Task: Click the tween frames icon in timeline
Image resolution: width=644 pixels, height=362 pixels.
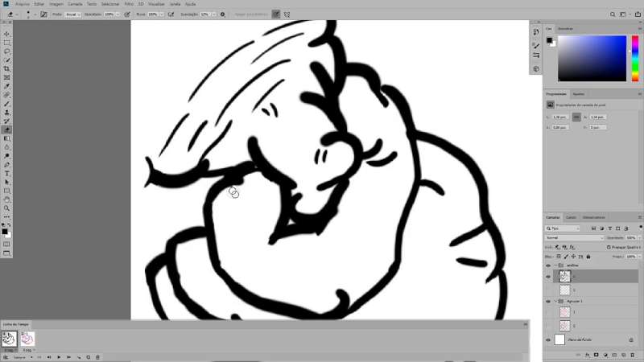Action: point(79,357)
